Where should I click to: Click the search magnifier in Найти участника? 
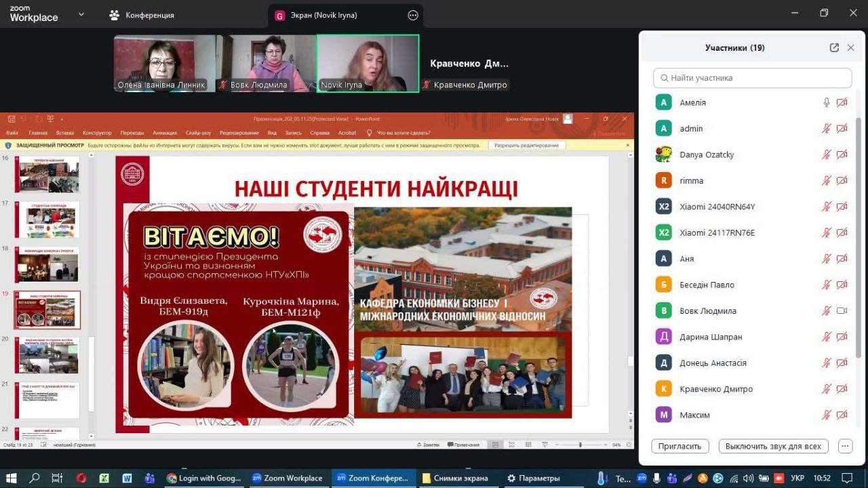[x=664, y=78]
